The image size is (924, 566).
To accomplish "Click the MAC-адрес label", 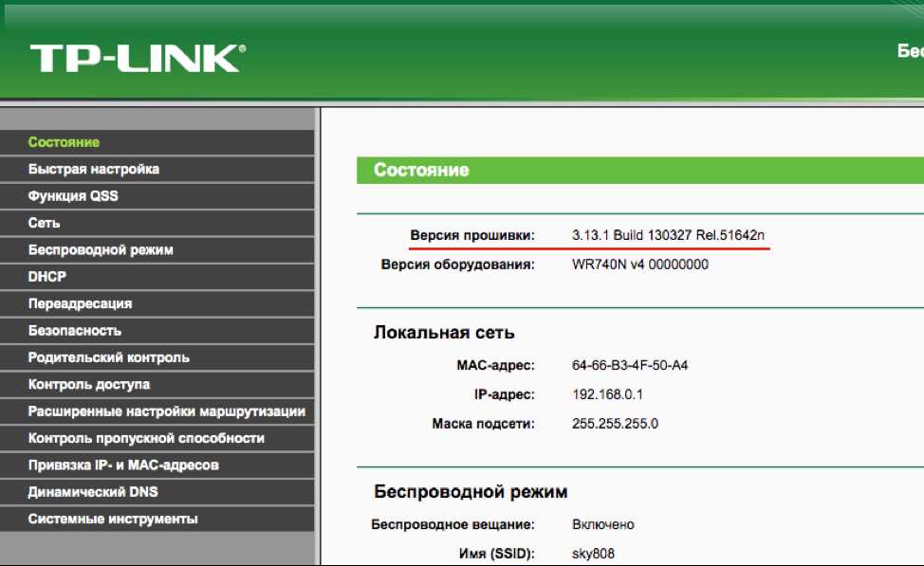I will [x=495, y=365].
